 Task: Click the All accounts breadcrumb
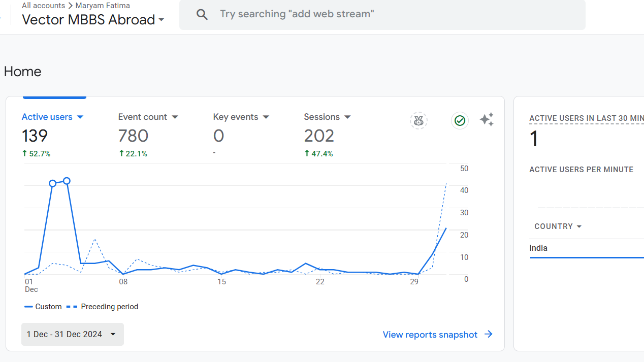pyautogui.click(x=43, y=6)
